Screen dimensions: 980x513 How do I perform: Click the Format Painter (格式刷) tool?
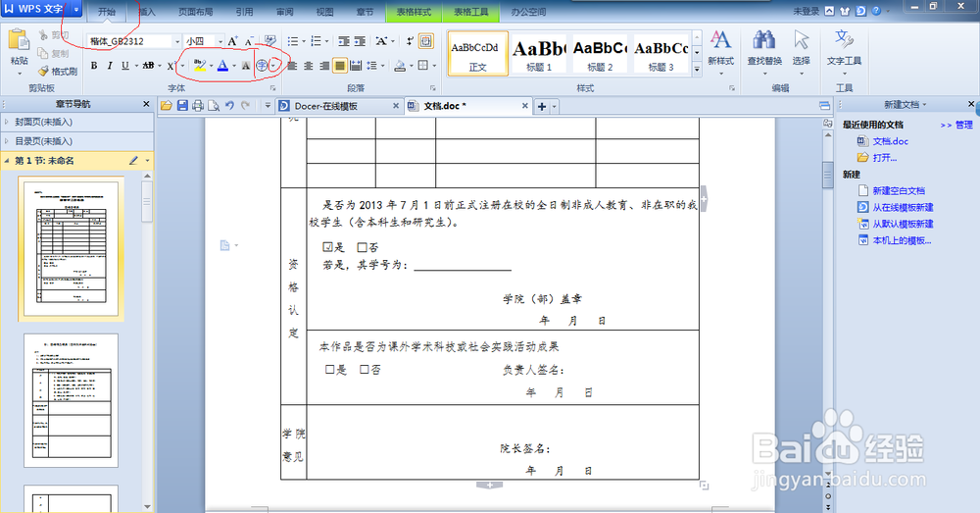58,72
